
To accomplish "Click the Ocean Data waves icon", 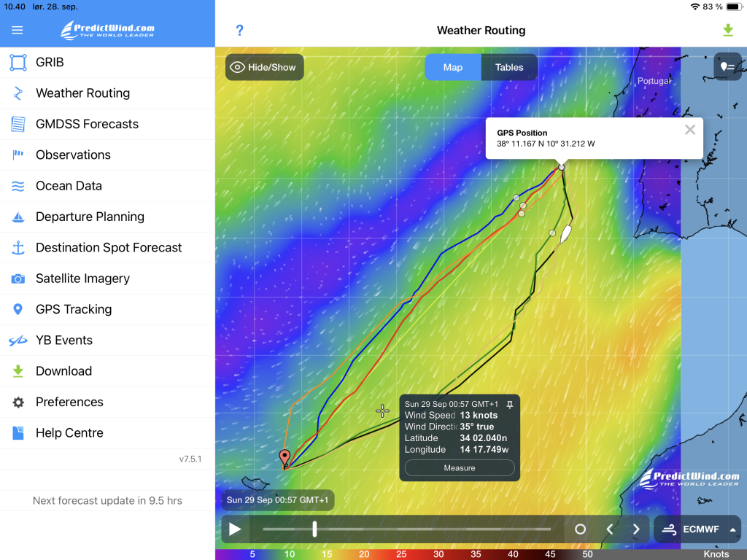I will point(18,186).
